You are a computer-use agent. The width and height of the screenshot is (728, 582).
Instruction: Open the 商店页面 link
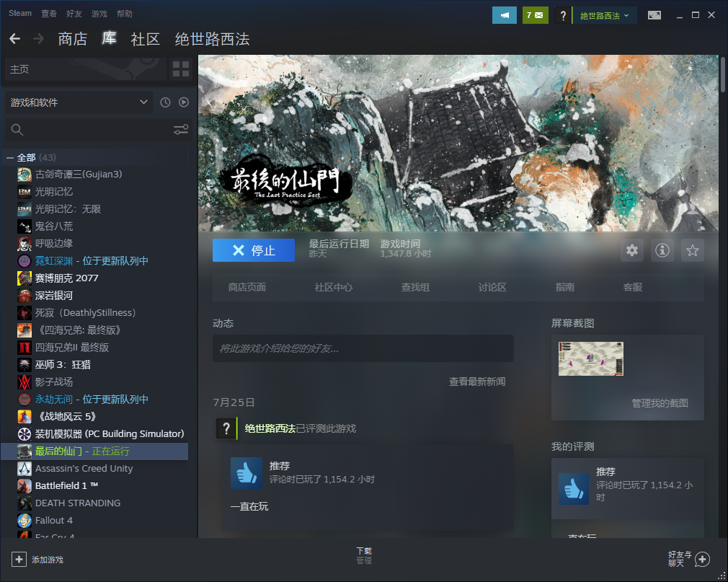(247, 287)
